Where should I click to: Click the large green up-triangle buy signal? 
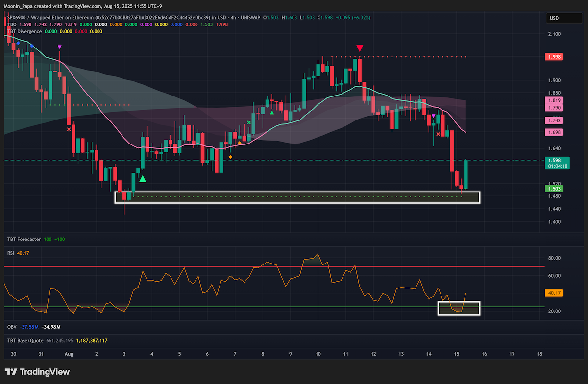(143, 179)
